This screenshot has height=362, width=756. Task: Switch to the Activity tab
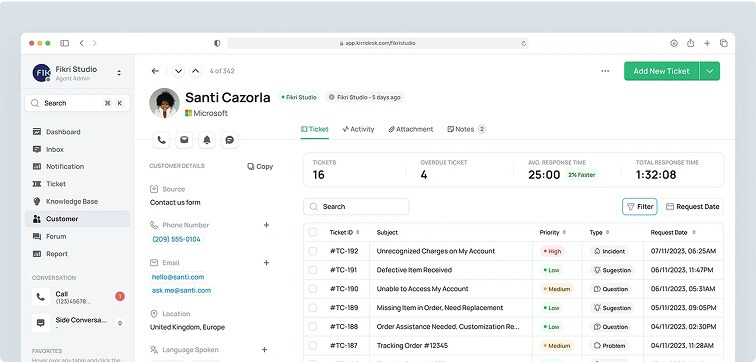point(358,129)
